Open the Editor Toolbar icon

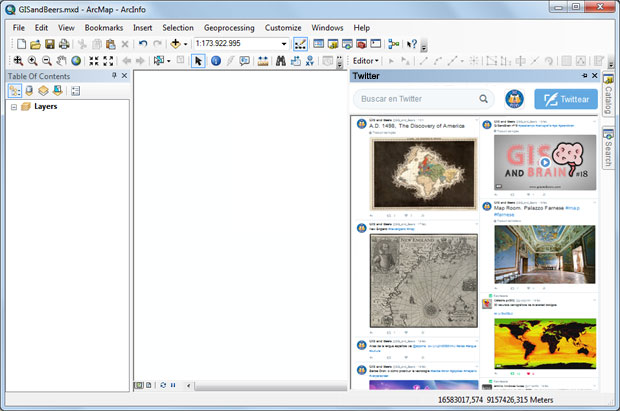click(300, 44)
